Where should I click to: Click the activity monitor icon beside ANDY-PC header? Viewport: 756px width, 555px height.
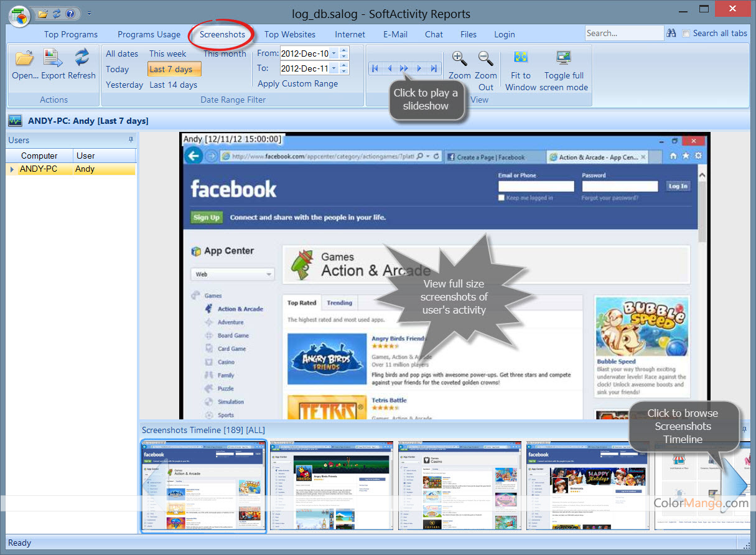click(x=16, y=121)
